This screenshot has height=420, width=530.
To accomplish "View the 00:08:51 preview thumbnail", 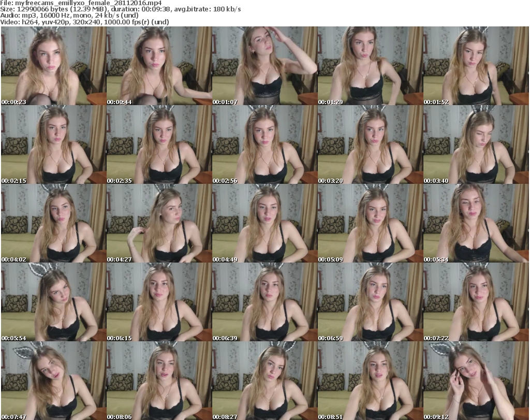I will [x=371, y=381].
